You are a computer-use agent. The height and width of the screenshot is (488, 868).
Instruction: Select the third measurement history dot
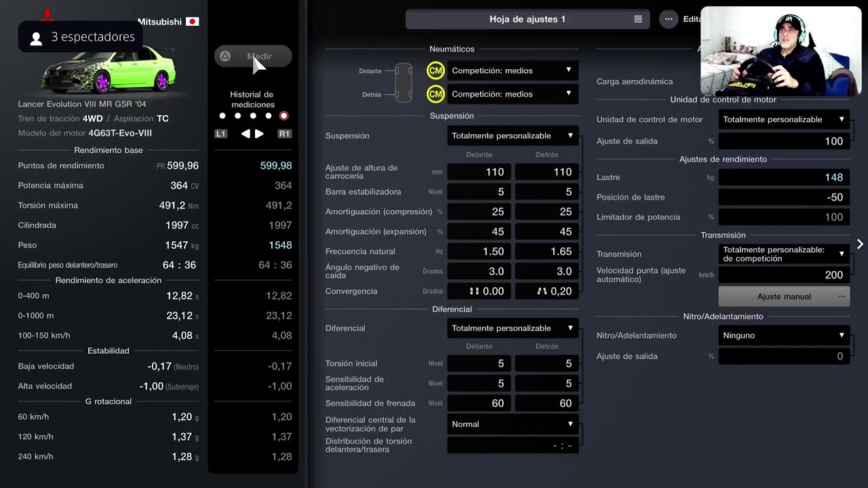pos(253,116)
